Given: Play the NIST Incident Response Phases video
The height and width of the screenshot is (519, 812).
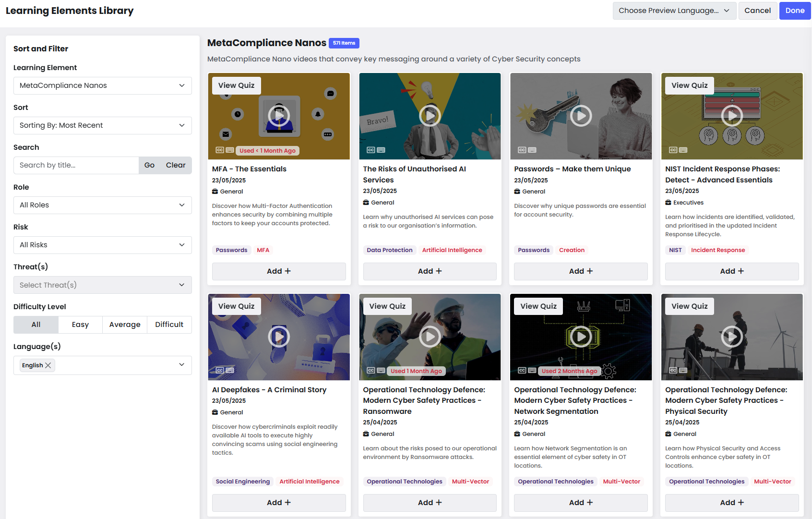Looking at the screenshot, I should pyautogui.click(x=732, y=116).
